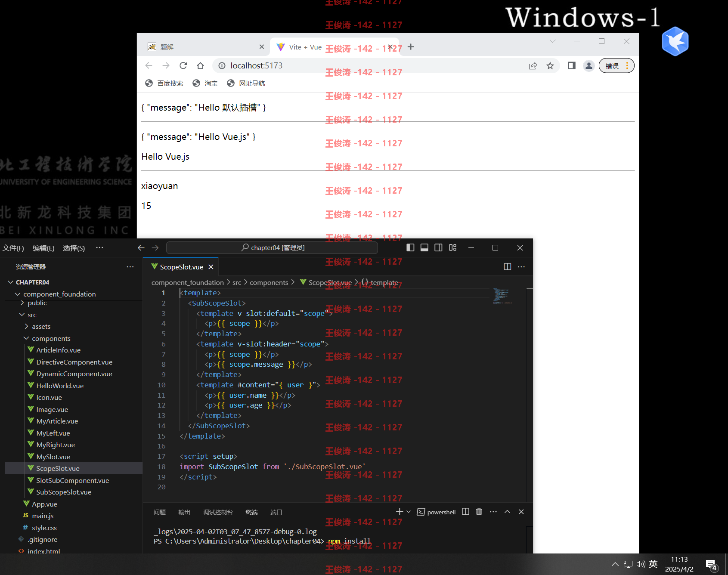Open the share page icon in the address bar
This screenshot has height=575, width=728.
click(x=533, y=65)
